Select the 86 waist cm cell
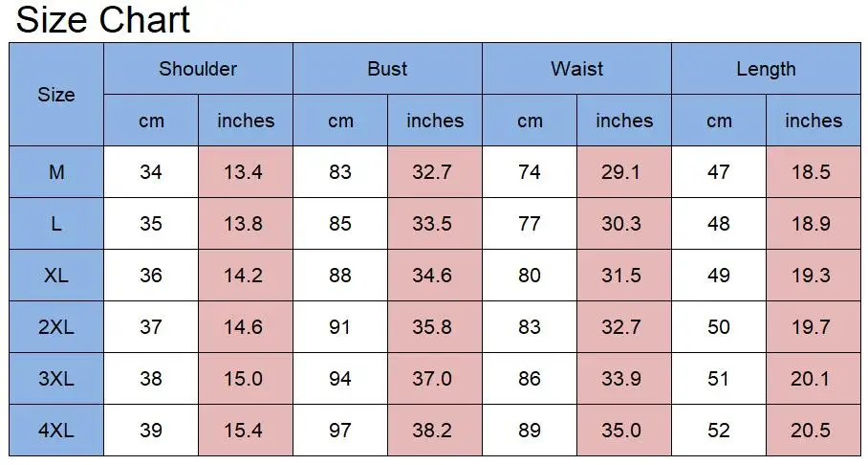Image resolution: width=868 pixels, height=465 pixels. pos(530,379)
